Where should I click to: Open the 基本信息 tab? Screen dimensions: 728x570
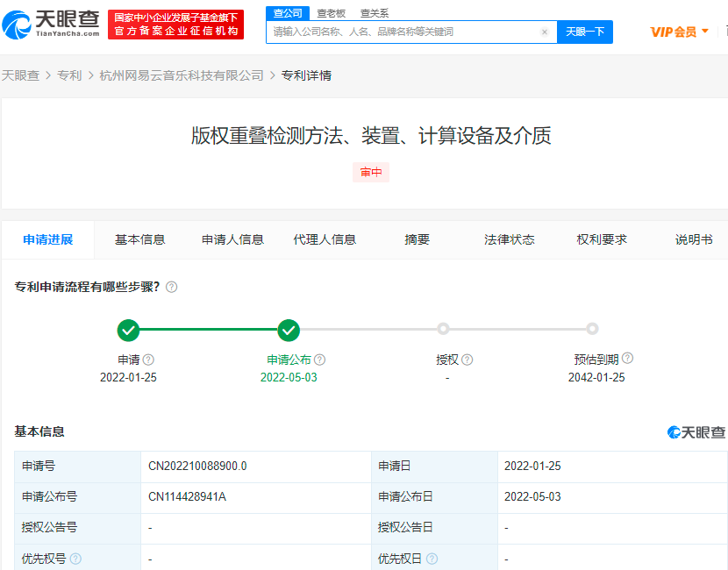(x=140, y=239)
